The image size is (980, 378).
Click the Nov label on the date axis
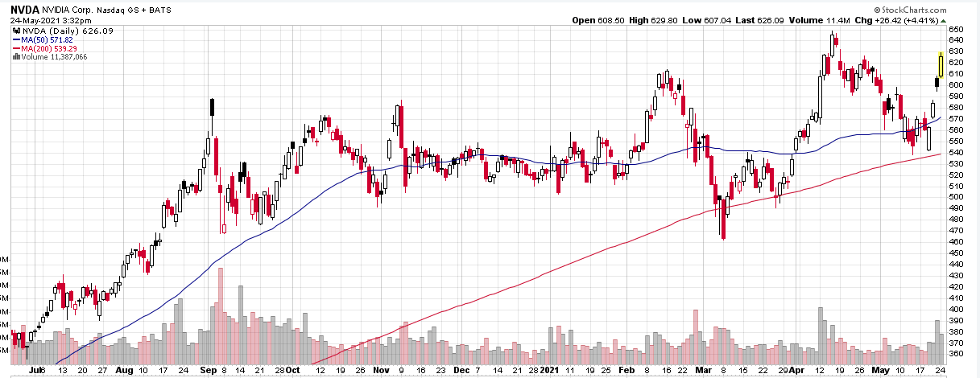(x=382, y=371)
